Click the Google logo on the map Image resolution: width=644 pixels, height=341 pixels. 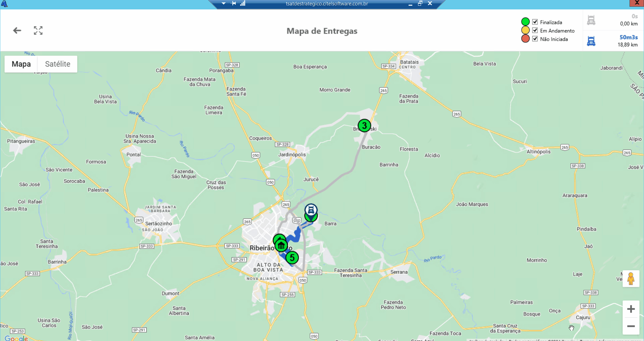pyautogui.click(x=16, y=338)
